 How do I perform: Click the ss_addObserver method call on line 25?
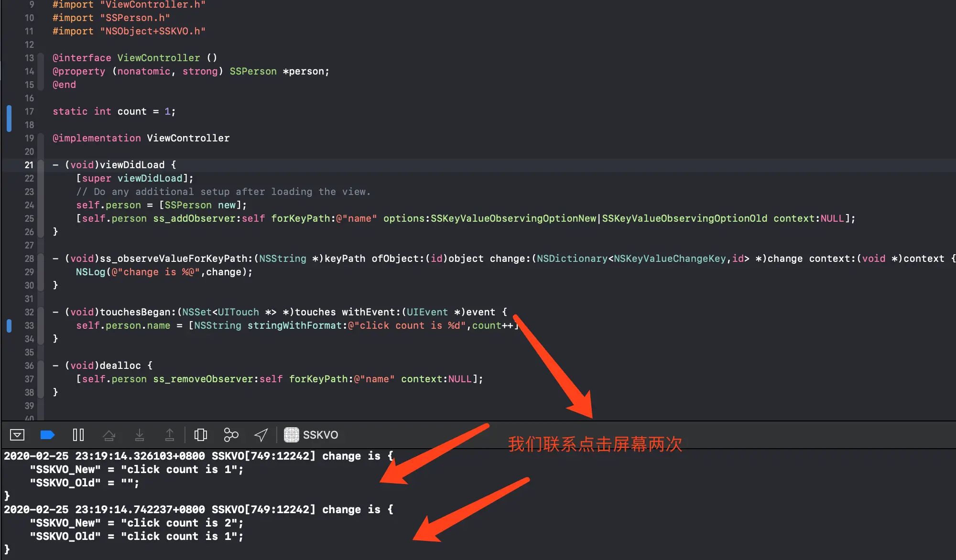tap(194, 218)
